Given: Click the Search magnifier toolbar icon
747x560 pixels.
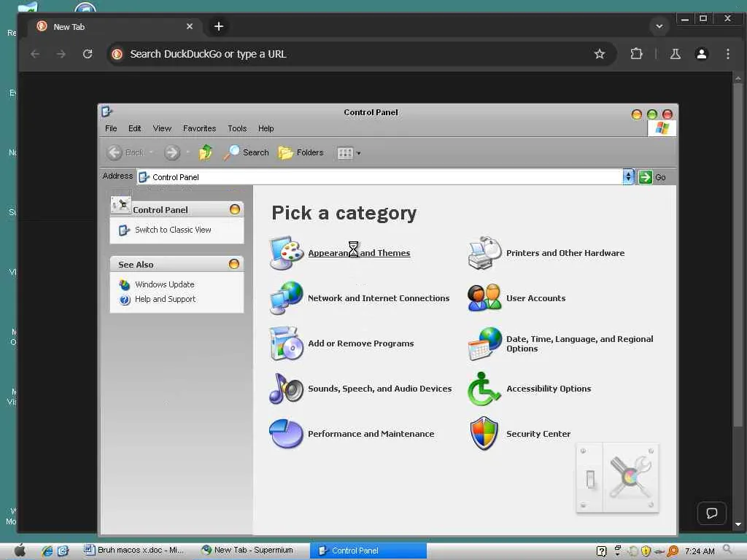Looking at the screenshot, I should click(231, 152).
